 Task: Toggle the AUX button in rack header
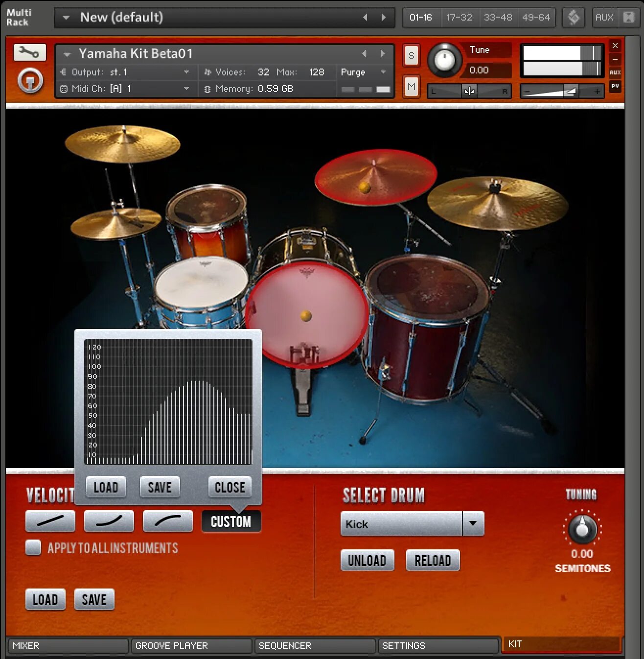pos(604,17)
